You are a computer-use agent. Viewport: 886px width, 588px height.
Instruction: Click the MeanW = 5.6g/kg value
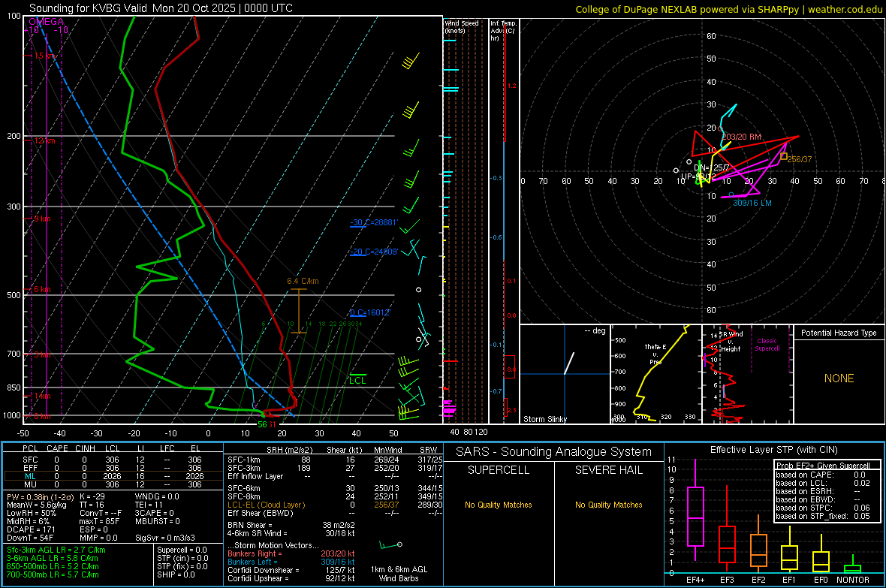[37, 505]
